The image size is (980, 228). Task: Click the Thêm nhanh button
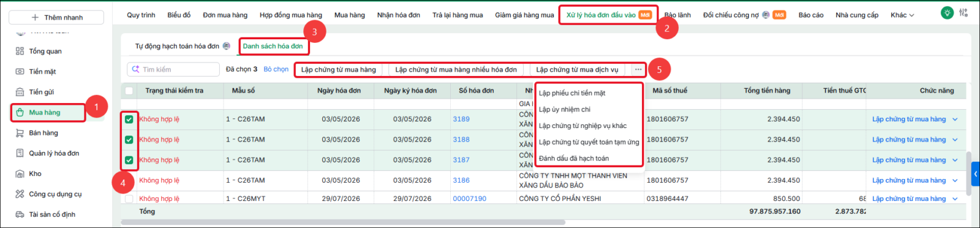point(56,17)
